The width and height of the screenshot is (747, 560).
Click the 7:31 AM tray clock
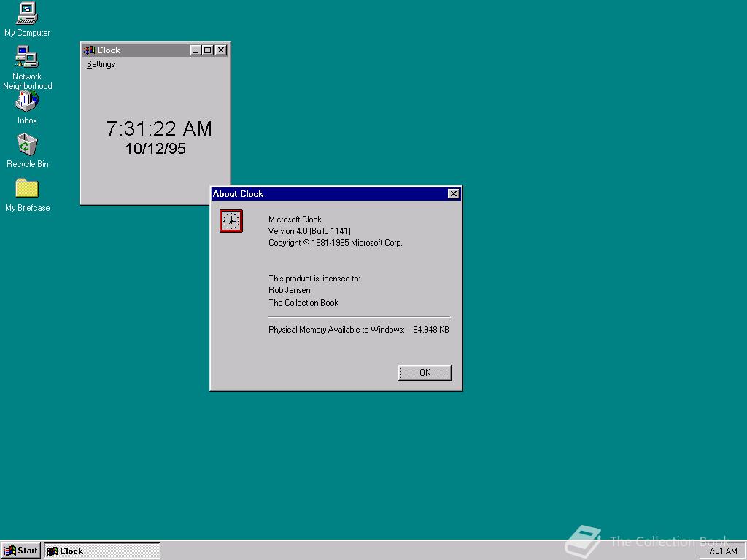click(x=723, y=551)
